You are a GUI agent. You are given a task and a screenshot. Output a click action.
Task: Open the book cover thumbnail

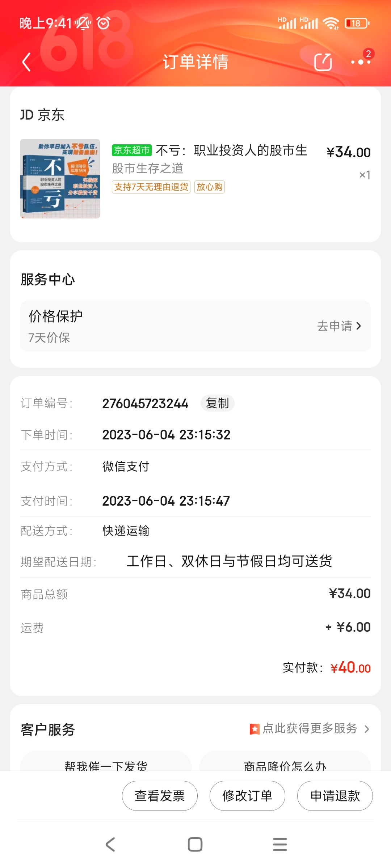[60, 179]
